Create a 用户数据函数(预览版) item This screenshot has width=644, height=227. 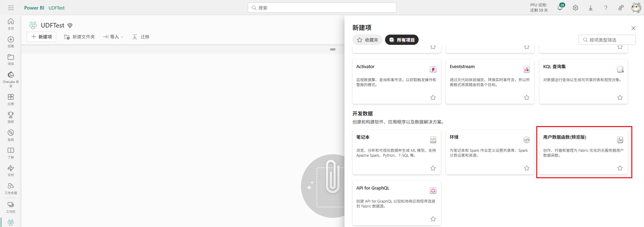(584, 152)
